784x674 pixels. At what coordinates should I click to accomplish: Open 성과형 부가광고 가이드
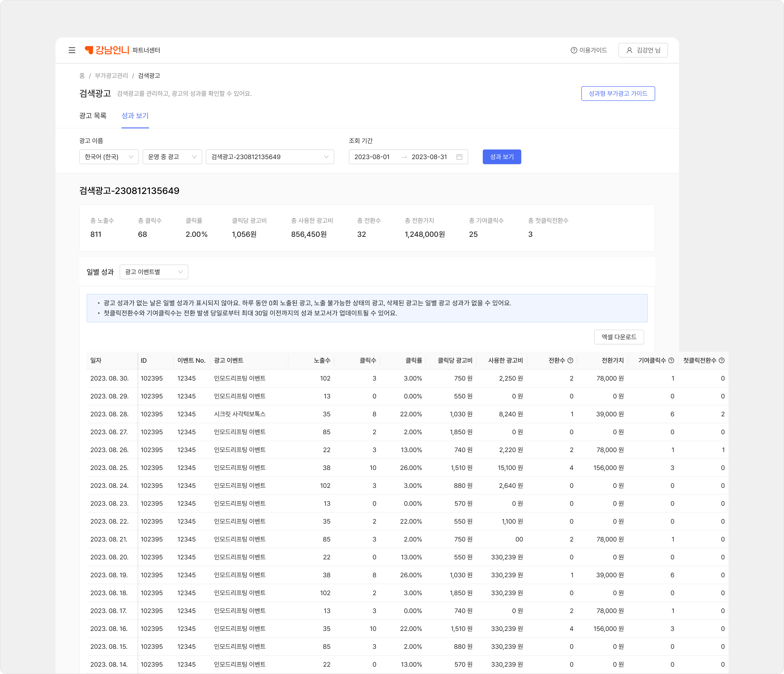618,94
